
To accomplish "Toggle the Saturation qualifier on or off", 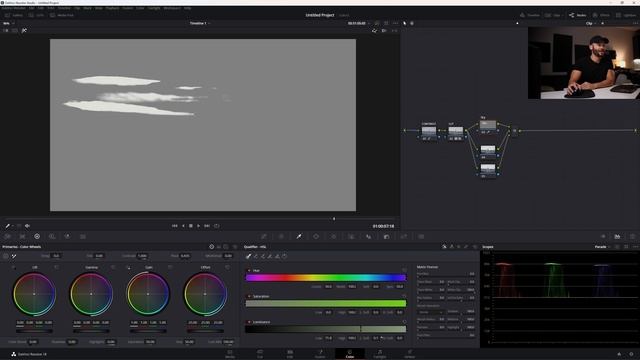I will tap(249, 296).
